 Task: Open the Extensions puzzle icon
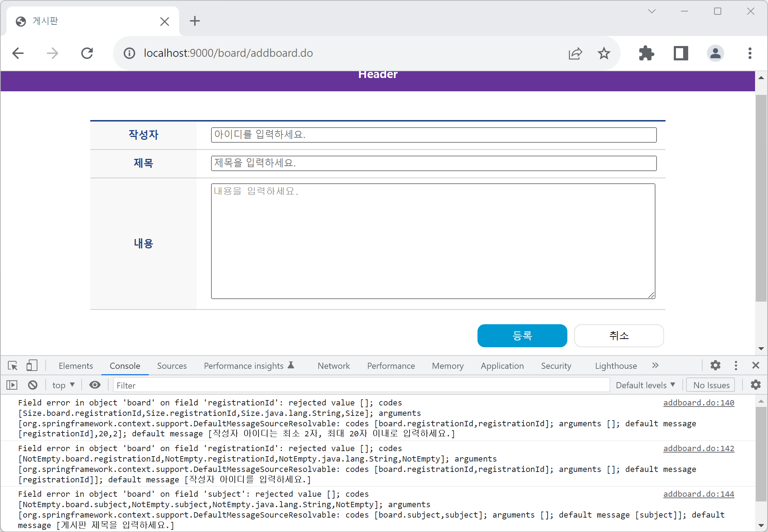[646, 54]
